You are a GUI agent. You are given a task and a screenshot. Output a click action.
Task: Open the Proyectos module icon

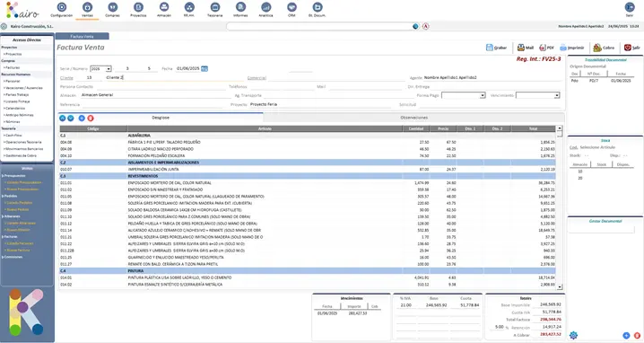(x=138, y=7)
